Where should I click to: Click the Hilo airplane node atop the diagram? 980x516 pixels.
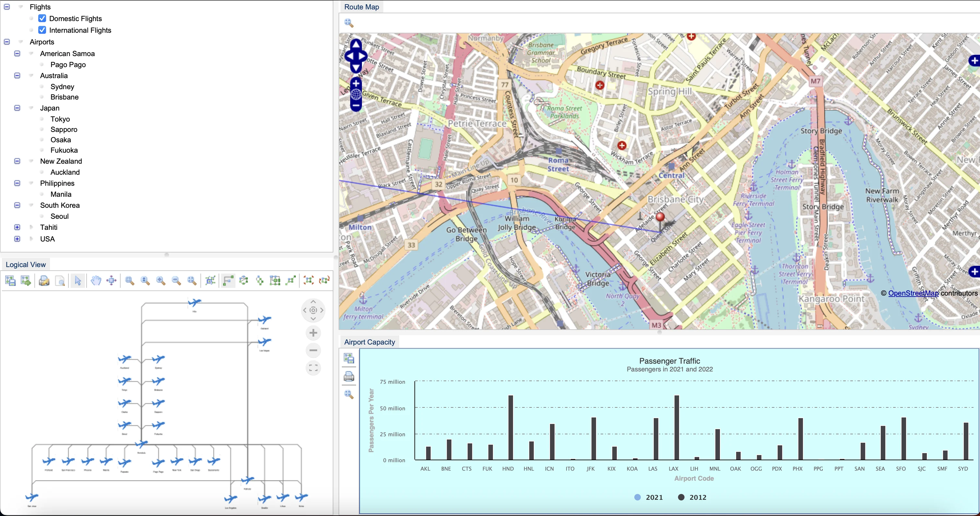194,303
